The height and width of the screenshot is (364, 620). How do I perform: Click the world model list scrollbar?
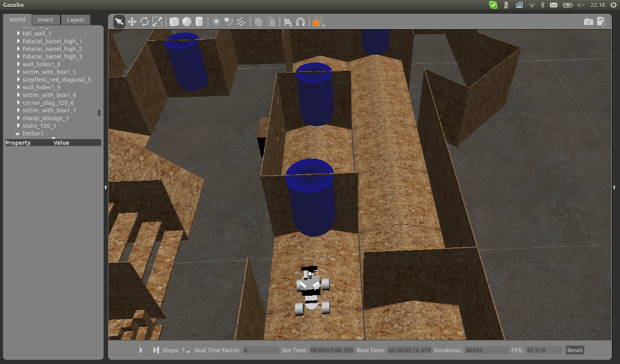[98, 112]
